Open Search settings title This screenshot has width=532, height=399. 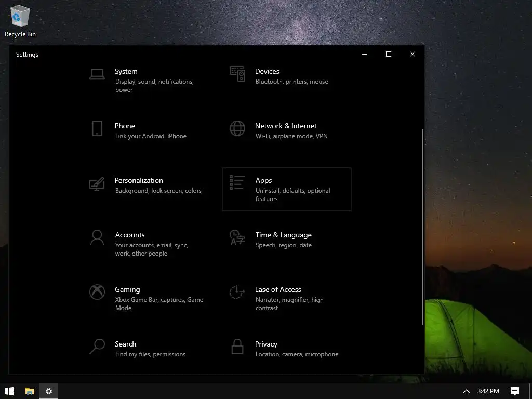[x=126, y=344]
